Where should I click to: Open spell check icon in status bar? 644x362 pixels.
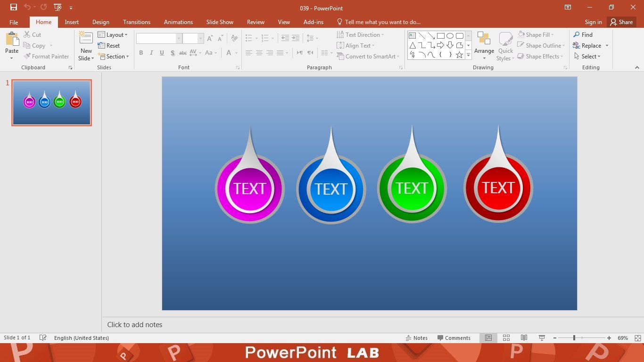click(43, 338)
